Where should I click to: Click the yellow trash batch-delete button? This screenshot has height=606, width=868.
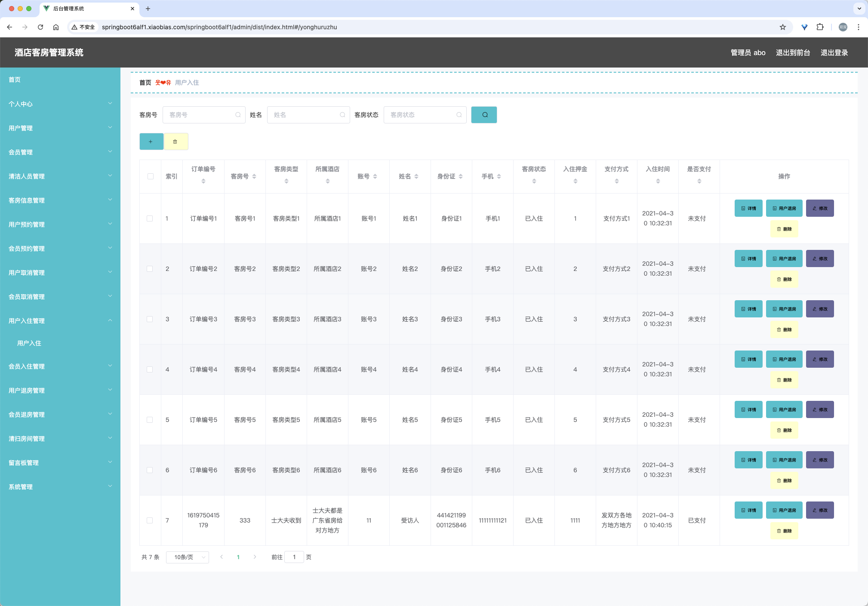(175, 142)
